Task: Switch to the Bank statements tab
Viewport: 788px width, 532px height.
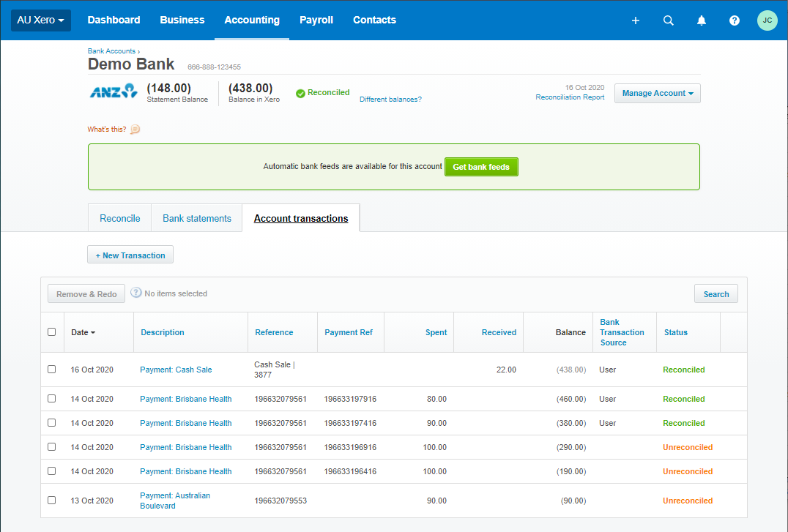Action: point(197,219)
